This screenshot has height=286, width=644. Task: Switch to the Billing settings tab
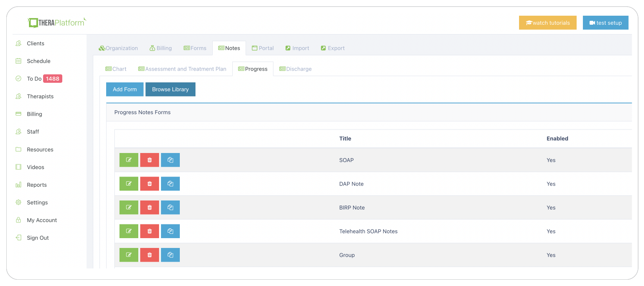tap(161, 48)
